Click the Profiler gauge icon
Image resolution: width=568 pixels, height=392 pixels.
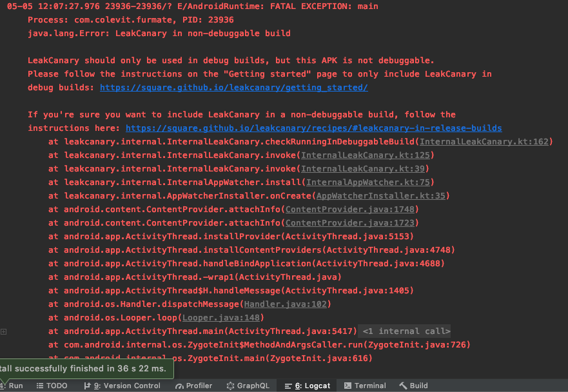click(179, 386)
